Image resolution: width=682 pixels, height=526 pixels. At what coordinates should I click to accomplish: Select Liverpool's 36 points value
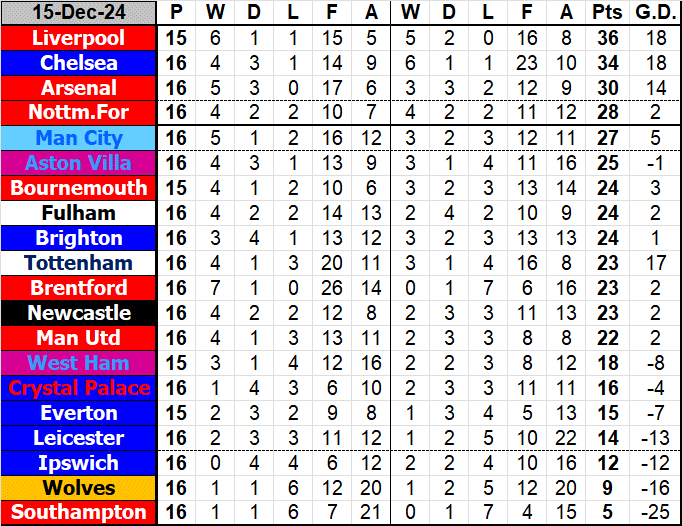605,38
